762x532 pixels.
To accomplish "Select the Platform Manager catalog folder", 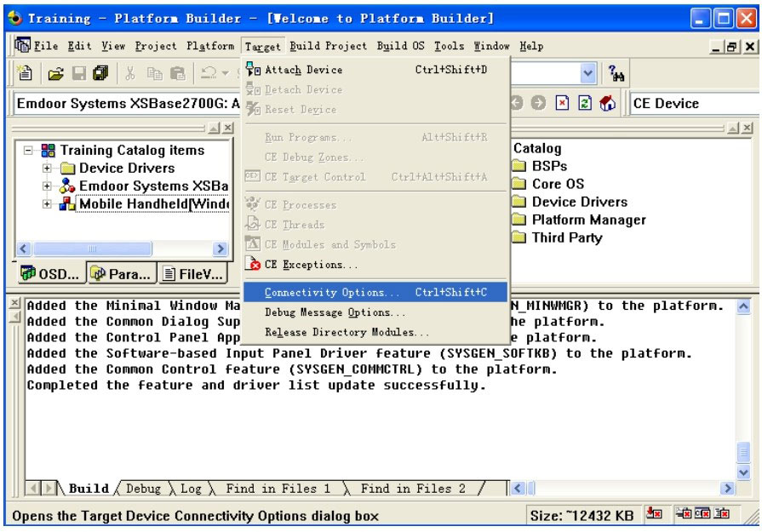I will click(588, 220).
